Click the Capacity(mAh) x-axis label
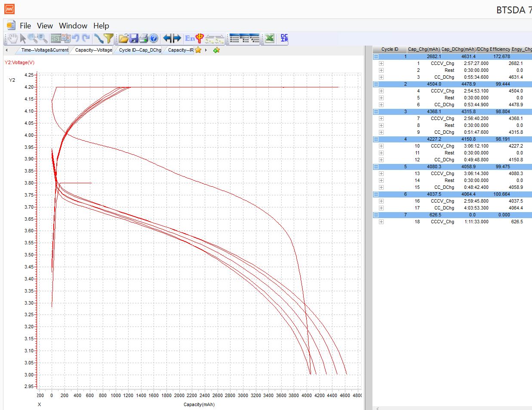The width and height of the screenshot is (532, 410). click(x=199, y=404)
